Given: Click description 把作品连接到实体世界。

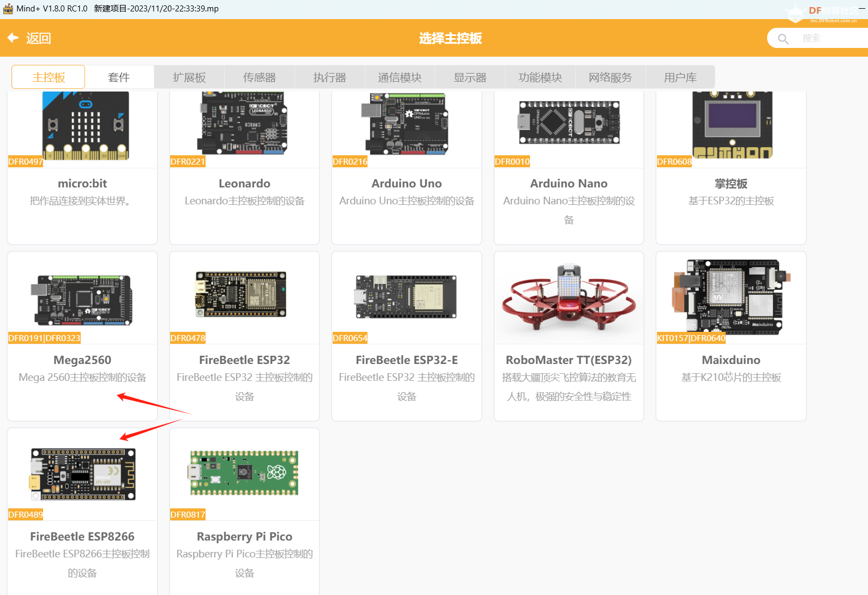Looking at the screenshot, I should pyautogui.click(x=82, y=201).
